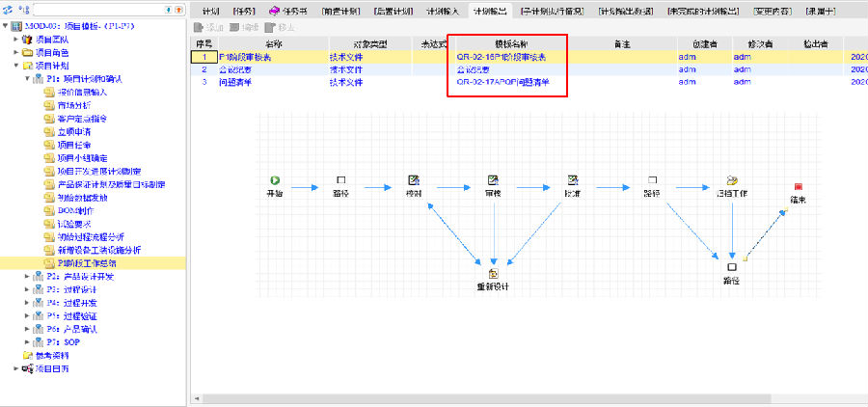
Task: Click the 名称 column header
Action: click(274, 43)
